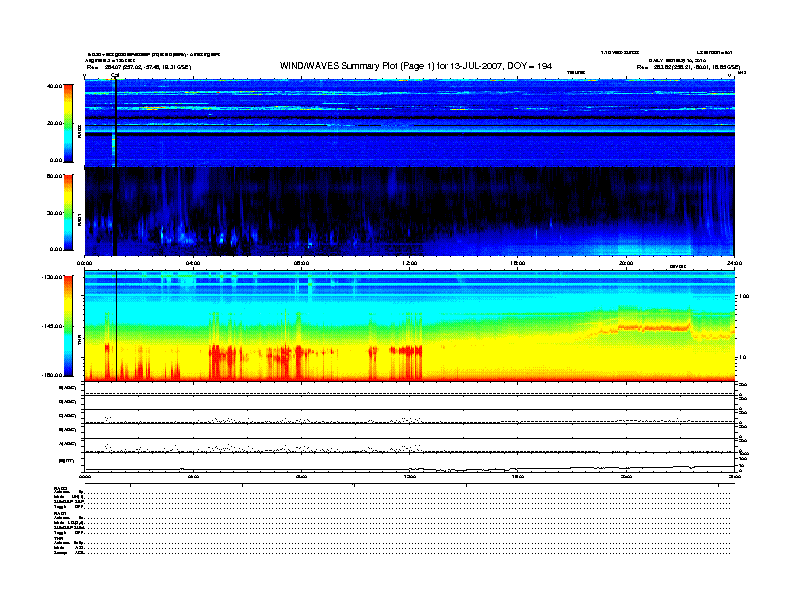This screenshot has width=792, height=612.
Task: Select the RAD1 color scale bar
Action: point(68,212)
